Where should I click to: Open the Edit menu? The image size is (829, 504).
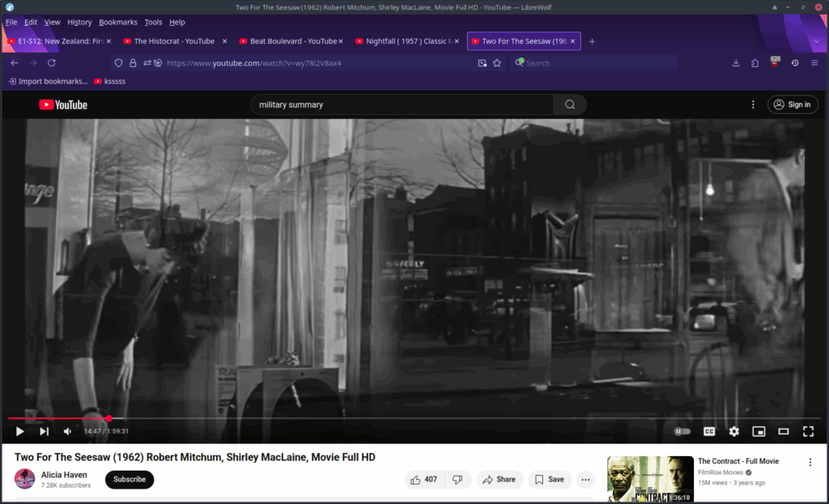point(31,22)
